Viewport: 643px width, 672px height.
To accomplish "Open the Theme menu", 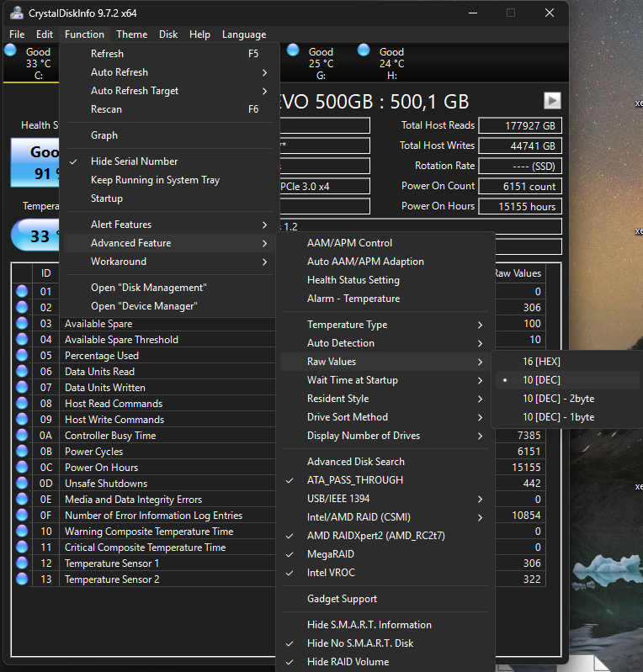I will pyautogui.click(x=131, y=34).
